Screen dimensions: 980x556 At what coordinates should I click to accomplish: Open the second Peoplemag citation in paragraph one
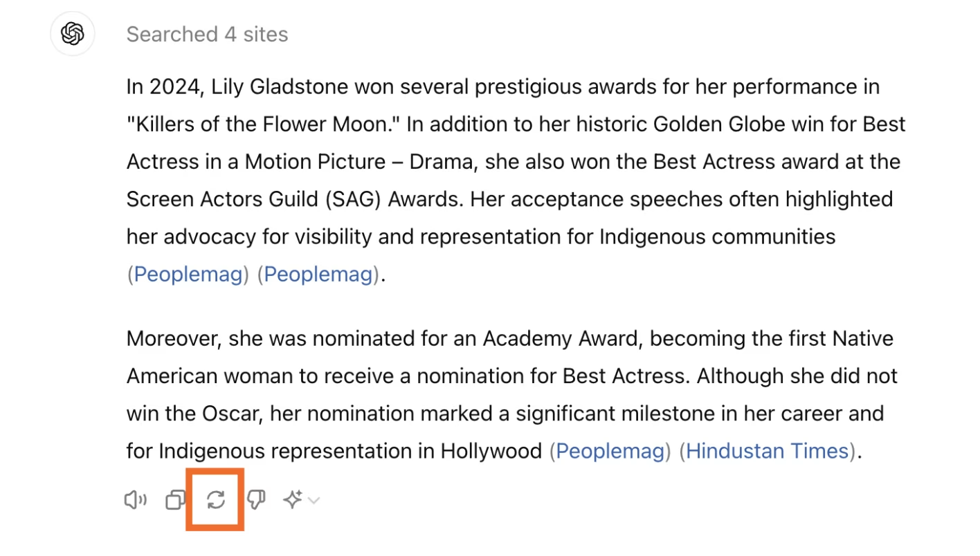pyautogui.click(x=318, y=275)
